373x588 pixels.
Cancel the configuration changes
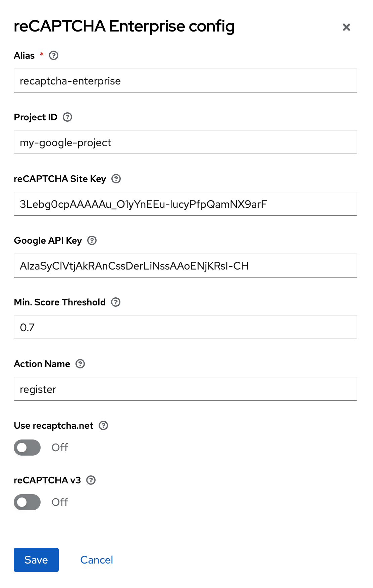click(x=96, y=560)
